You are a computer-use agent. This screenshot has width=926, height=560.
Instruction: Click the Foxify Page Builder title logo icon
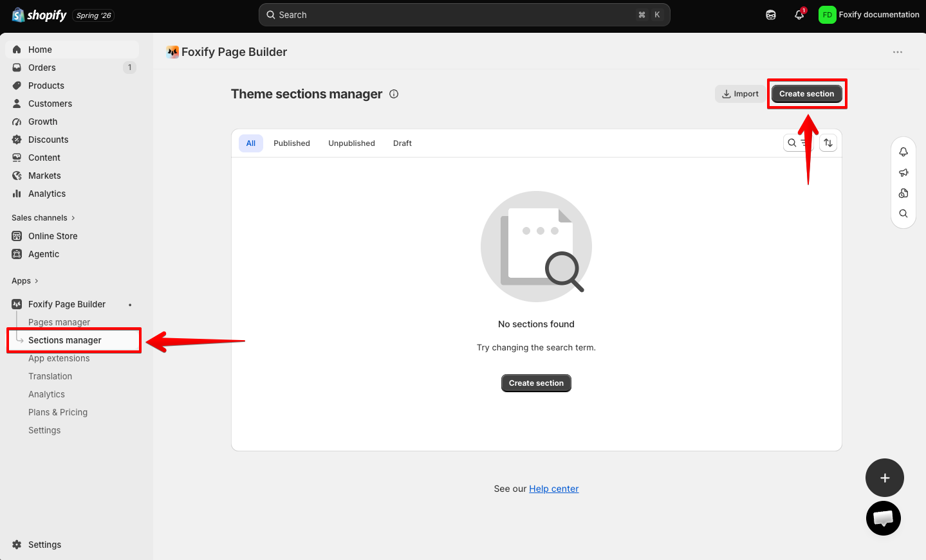172,52
